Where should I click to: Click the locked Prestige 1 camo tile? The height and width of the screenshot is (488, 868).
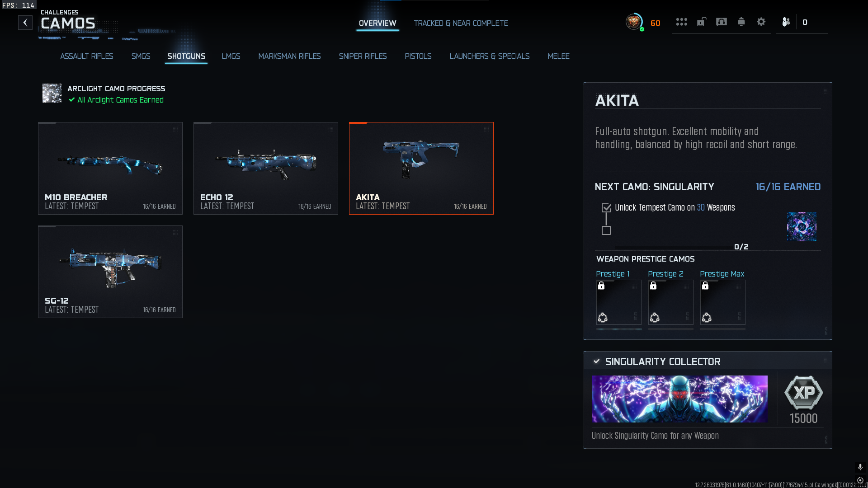[618, 302]
